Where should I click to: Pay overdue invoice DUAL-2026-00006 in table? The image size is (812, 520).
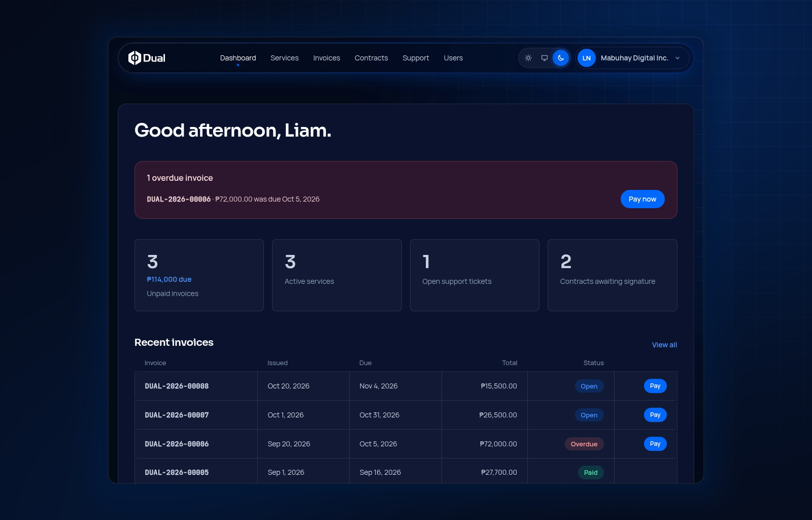(x=655, y=444)
